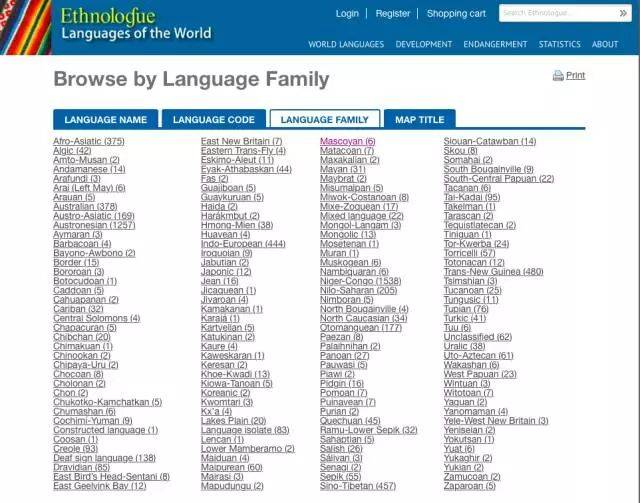Viewport: 640px width, 503px height.
Task: Open Austronesian (1257) family
Action: [94, 225]
